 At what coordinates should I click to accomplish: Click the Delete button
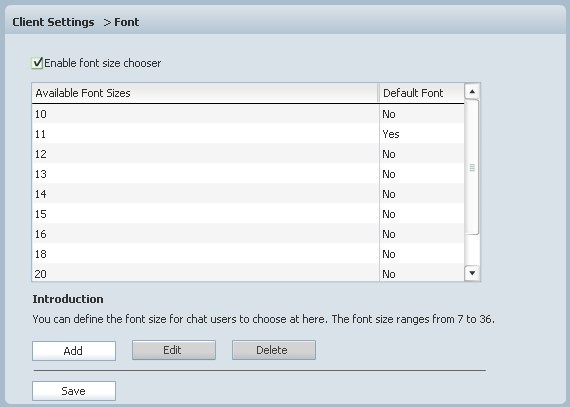click(x=274, y=350)
